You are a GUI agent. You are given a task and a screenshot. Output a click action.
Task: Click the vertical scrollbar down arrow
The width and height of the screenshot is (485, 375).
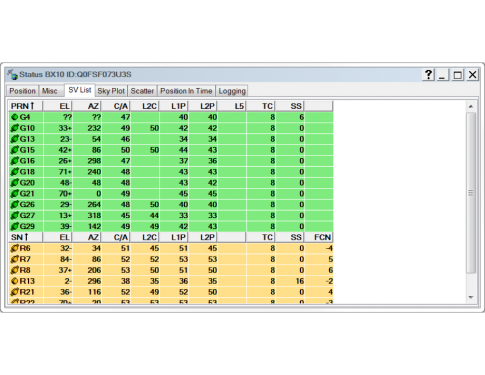pyautogui.click(x=471, y=297)
